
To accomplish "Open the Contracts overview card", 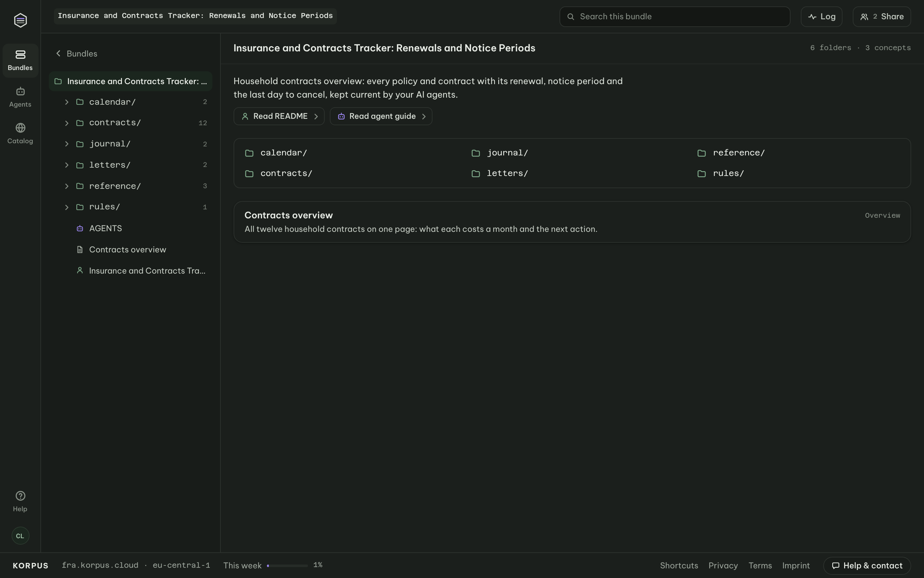I will [x=572, y=222].
